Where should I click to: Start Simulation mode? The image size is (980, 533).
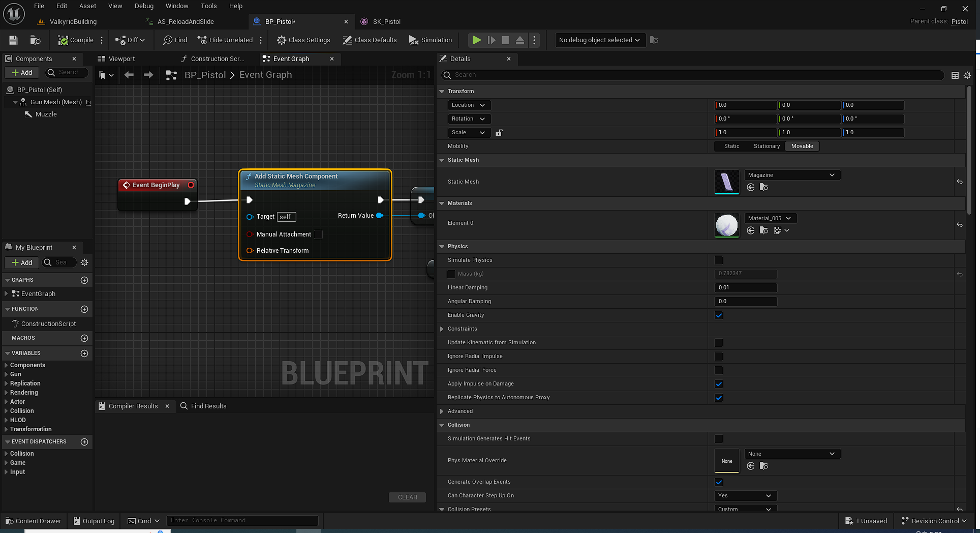coord(431,40)
